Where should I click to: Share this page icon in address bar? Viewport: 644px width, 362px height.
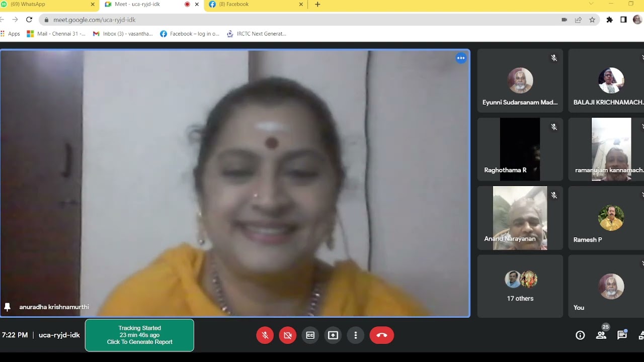point(578,20)
